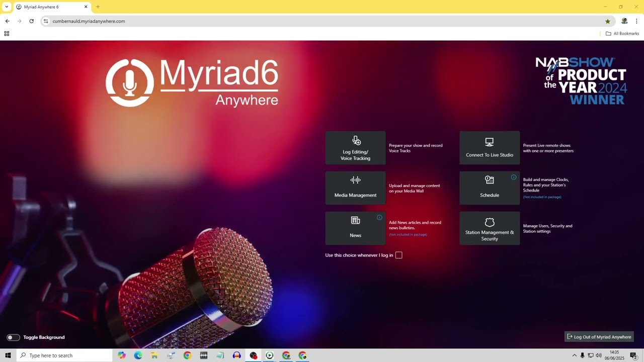Open a new browser tab

pyautogui.click(x=98, y=7)
